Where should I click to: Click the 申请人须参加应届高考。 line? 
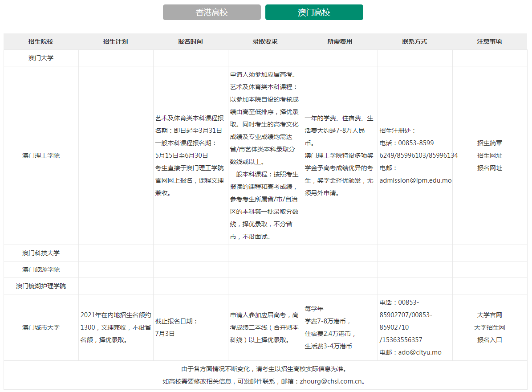tap(264, 75)
